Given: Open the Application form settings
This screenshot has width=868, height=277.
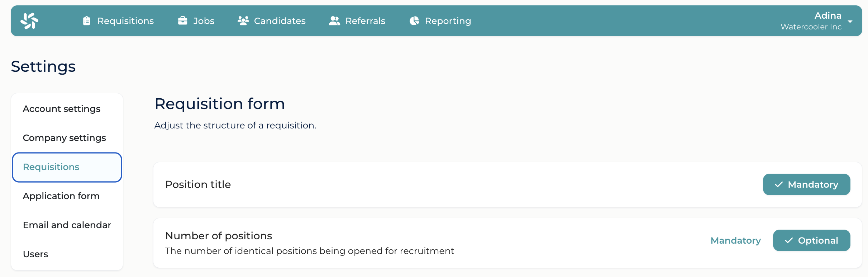Looking at the screenshot, I should click(61, 196).
